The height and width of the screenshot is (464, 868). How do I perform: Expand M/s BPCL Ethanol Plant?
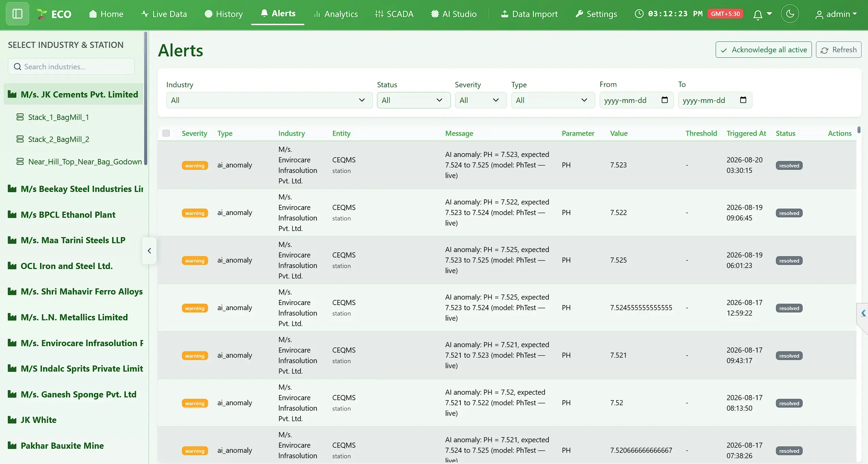(61, 215)
